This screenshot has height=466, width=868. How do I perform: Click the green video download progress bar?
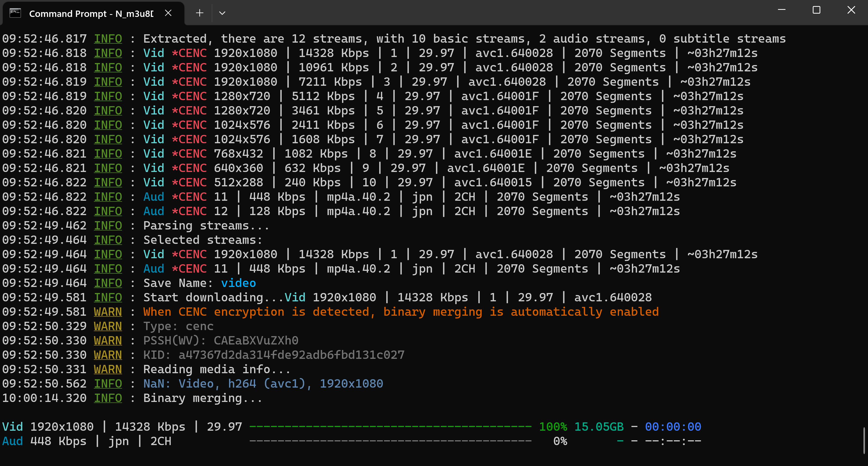[x=390, y=427]
